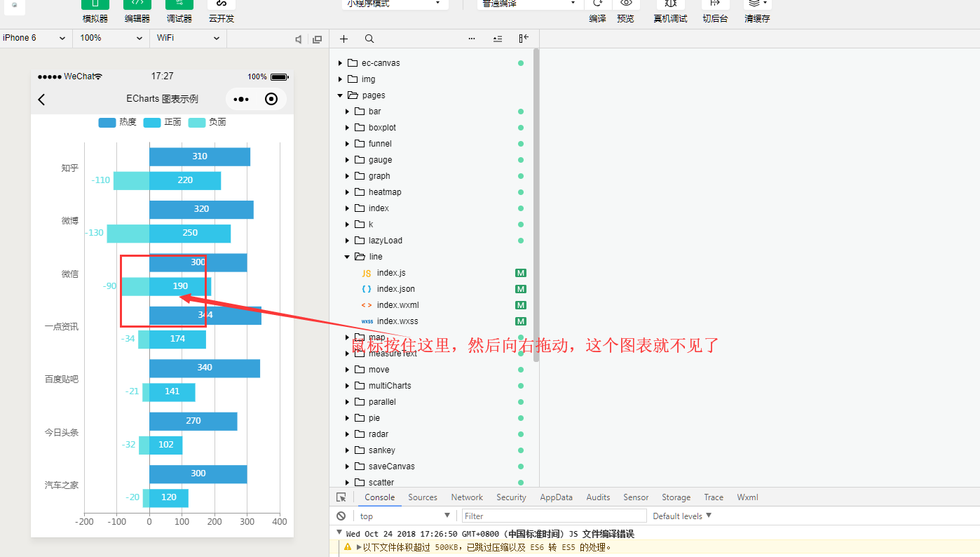Screen dimensions: 980x557
Task: Open the iPhone 6 device dropdown
Action: tap(35, 39)
